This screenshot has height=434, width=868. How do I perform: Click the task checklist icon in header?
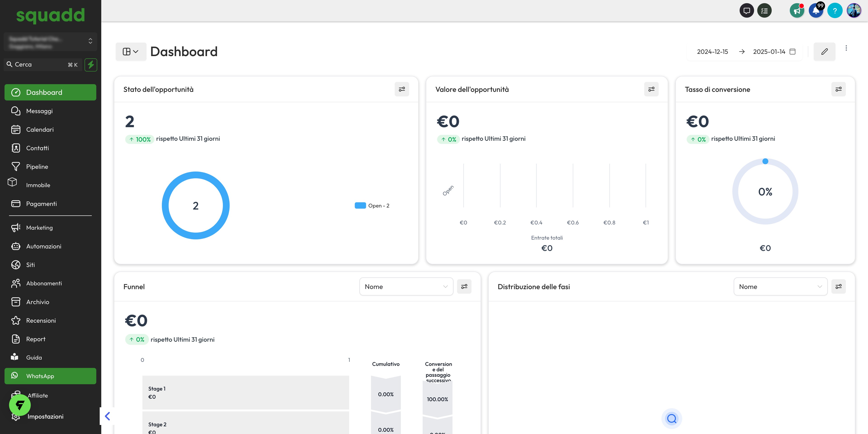(x=764, y=11)
